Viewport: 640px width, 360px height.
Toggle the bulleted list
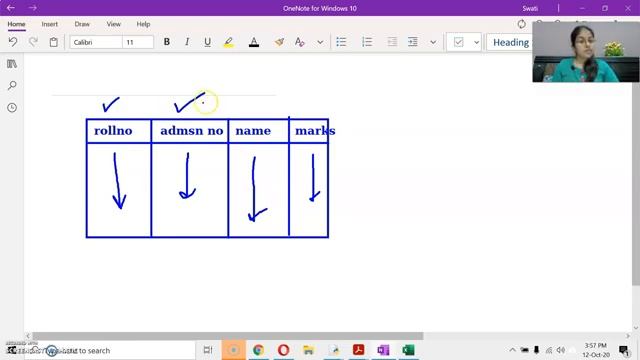point(341,42)
